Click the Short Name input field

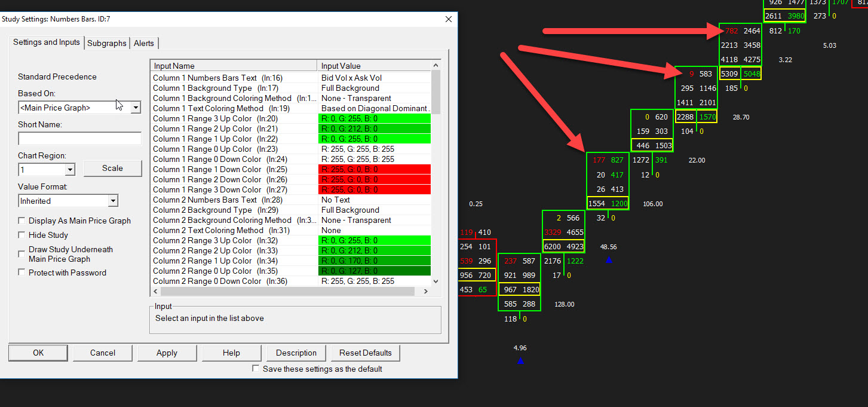coord(79,139)
